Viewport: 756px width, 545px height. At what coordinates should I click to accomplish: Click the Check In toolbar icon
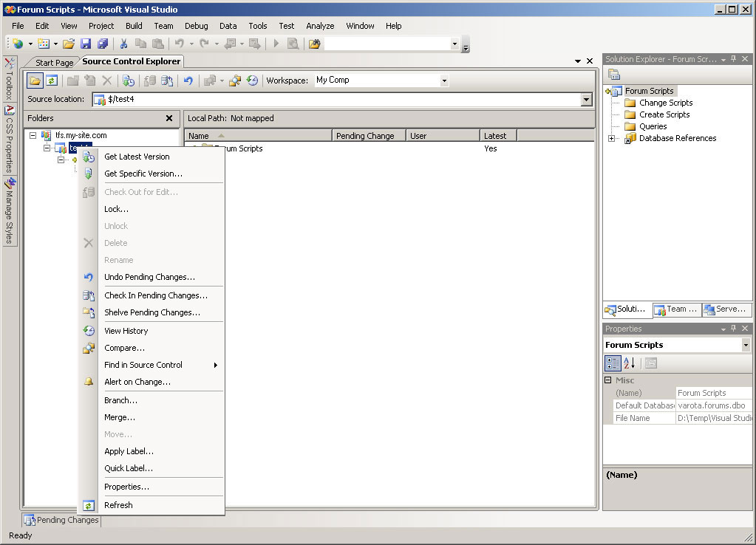167,80
